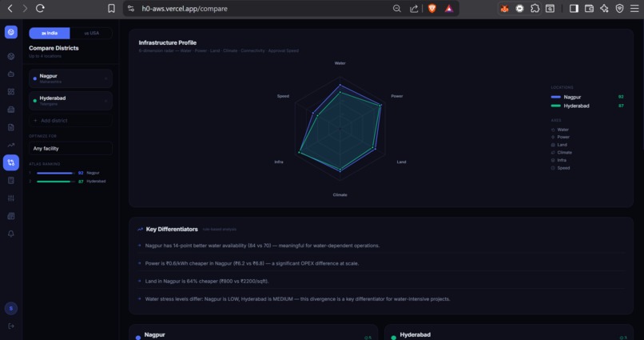Screen dimensions: 644x340
Task: Click the Power label on radar chart
Action: click(397, 96)
